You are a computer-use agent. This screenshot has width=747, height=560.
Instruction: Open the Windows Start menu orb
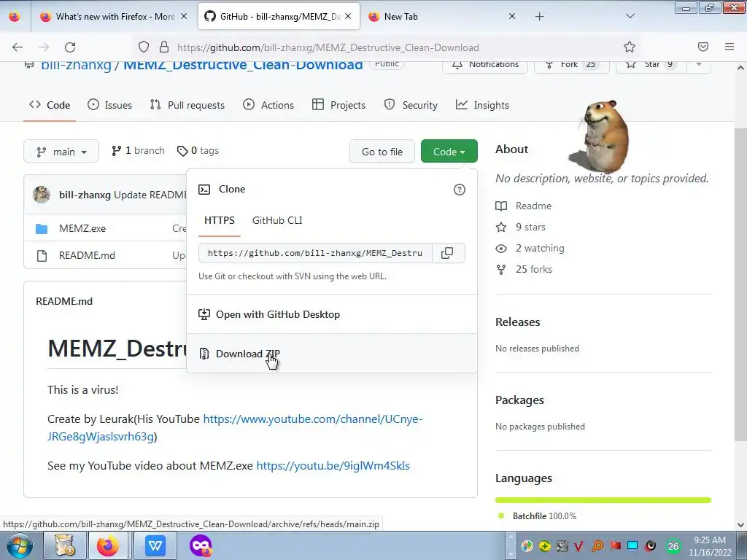click(20, 546)
